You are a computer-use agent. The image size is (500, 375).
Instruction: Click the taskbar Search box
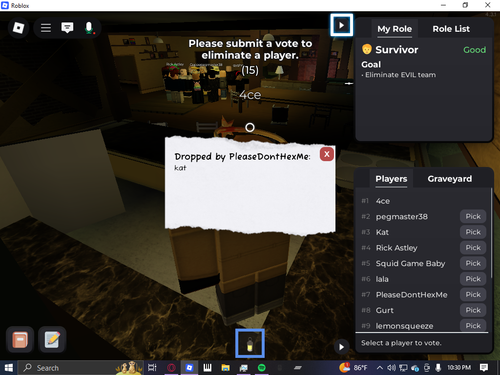[80, 368]
